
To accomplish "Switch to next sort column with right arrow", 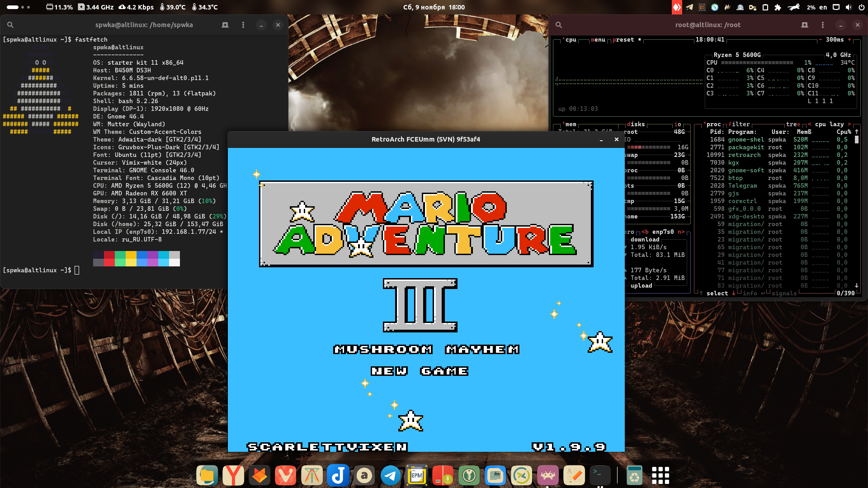I will 849,124.
